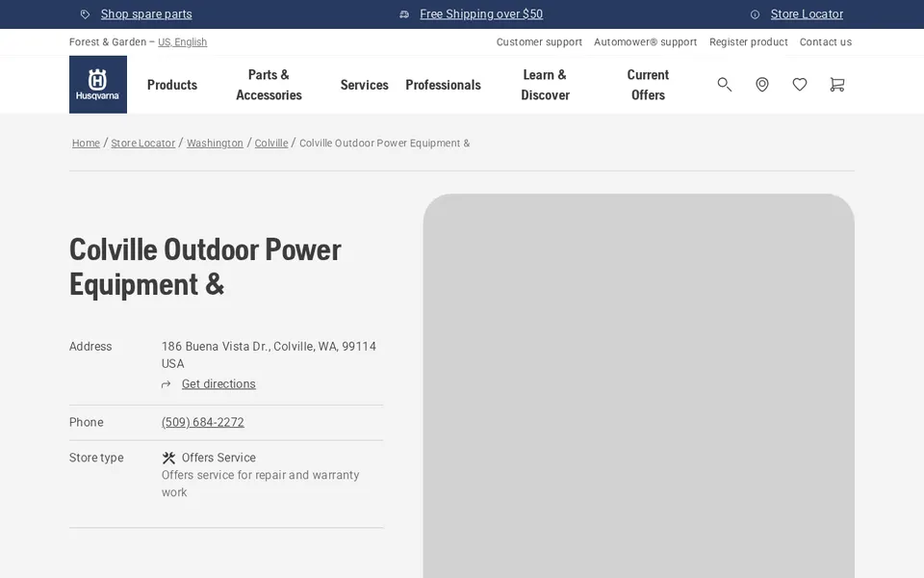Click the Address label

[90, 346]
